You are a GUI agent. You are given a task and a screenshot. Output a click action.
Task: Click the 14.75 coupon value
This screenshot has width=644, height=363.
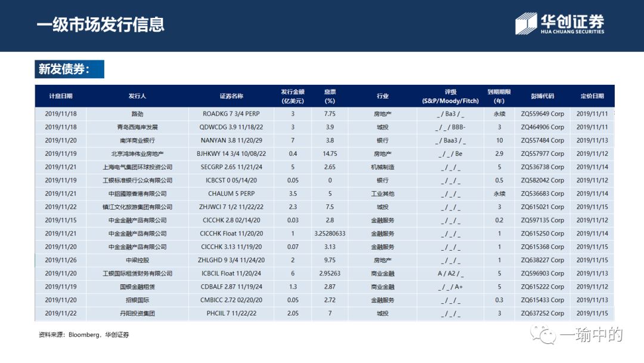[x=330, y=154]
